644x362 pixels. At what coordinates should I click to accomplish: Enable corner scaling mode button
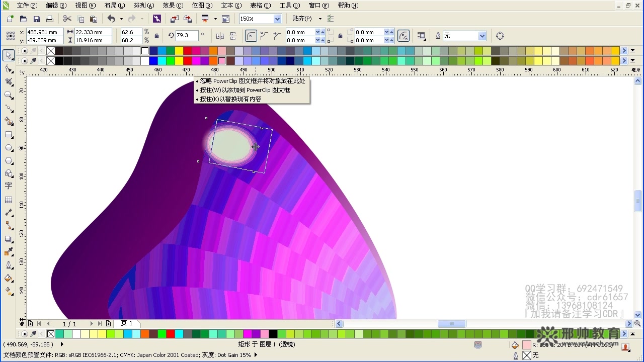point(404,36)
